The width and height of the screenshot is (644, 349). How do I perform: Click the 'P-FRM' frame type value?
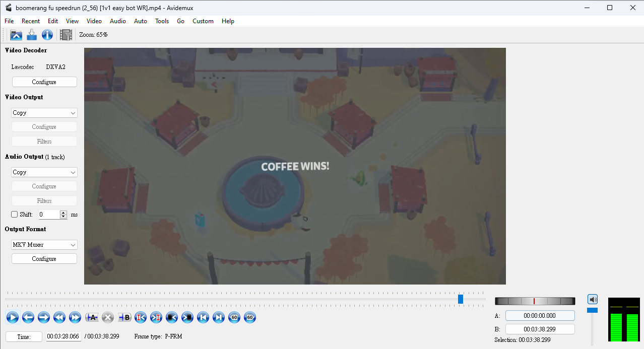click(x=173, y=336)
